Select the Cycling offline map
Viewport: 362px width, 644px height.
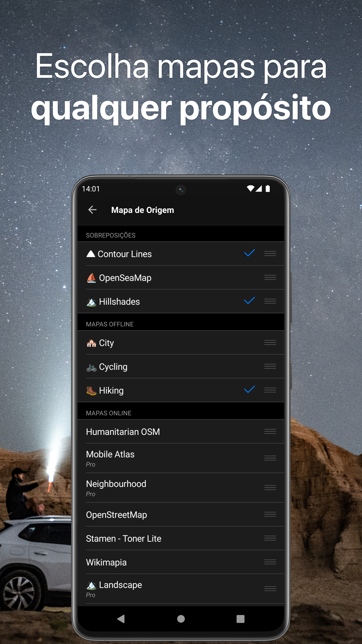[x=181, y=367]
